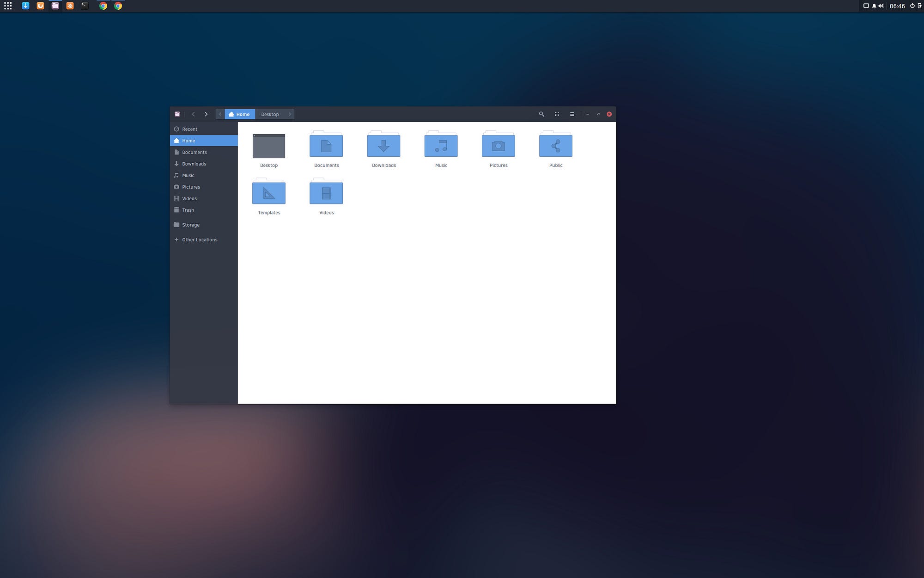Open the hamburger menu in the file manager

(572, 114)
